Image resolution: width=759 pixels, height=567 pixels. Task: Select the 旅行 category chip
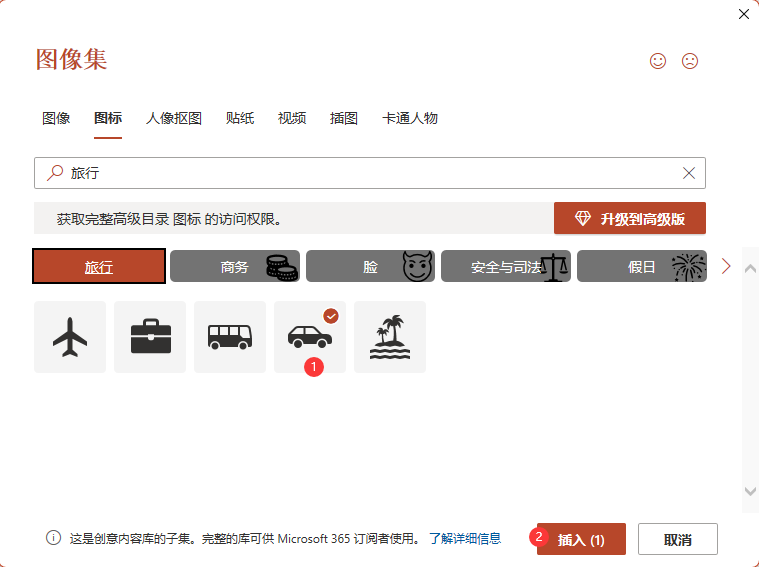pos(99,266)
